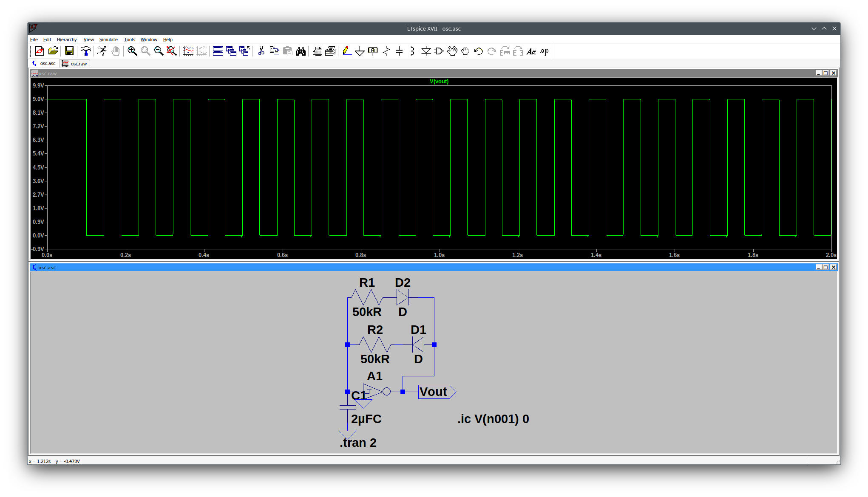Open the Hierarchy menu
Image resolution: width=868 pixels, height=497 pixels.
pos(67,40)
